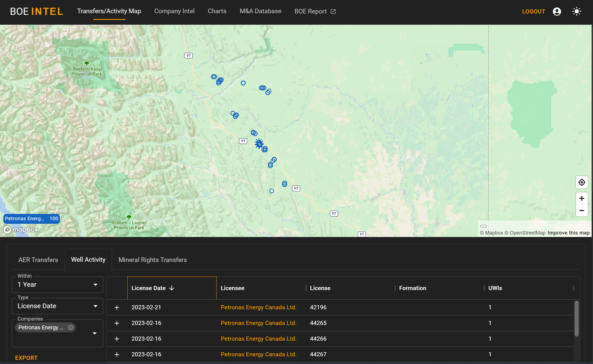Open the Within 1 Year dropdown
593x364 pixels.
pos(58,285)
